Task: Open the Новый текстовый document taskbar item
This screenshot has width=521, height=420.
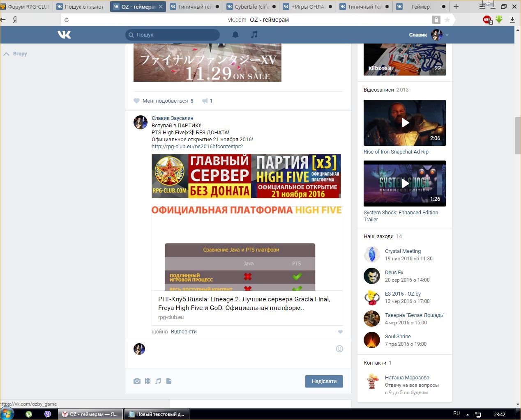Action: (x=157, y=414)
